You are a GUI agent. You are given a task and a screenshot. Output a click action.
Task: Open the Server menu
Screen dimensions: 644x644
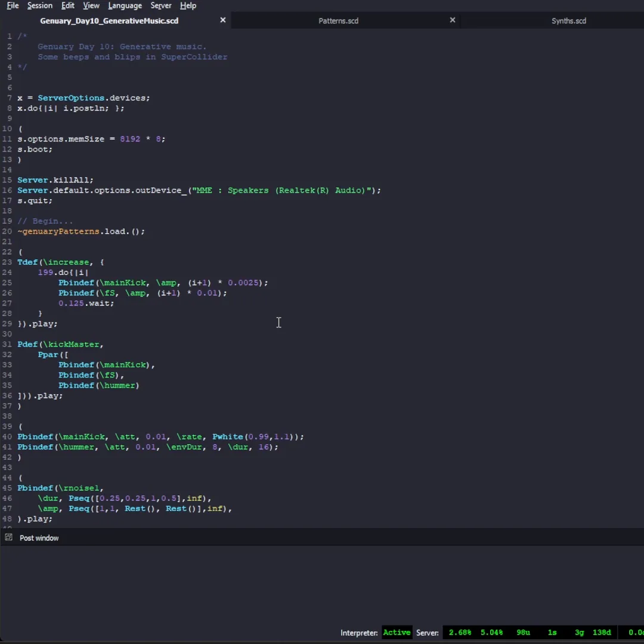click(x=161, y=5)
